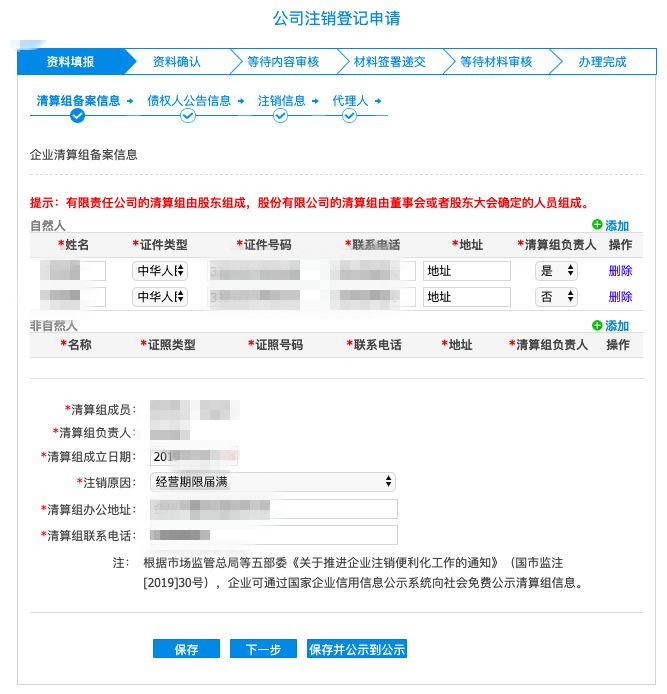Viewport: 667px width, 694px height.
Task: Select the 等待材料审核 progress step
Action: click(496, 62)
